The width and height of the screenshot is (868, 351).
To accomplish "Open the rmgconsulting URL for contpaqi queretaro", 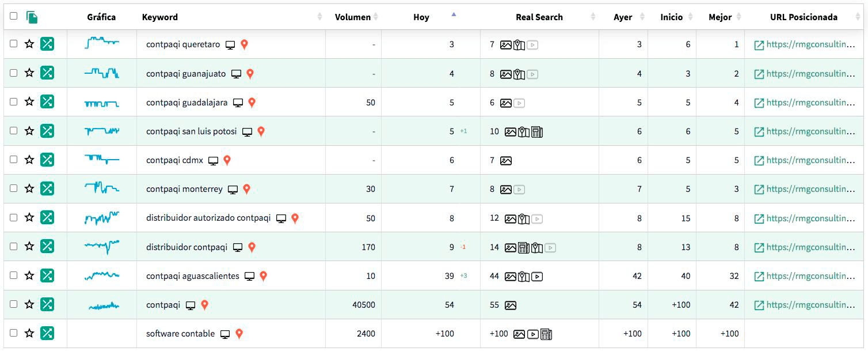I will point(810,44).
